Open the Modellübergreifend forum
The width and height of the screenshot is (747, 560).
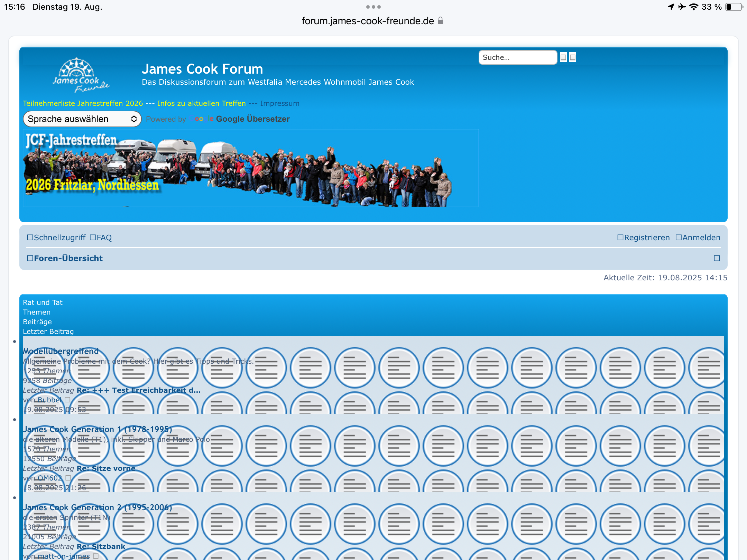pos(61,351)
